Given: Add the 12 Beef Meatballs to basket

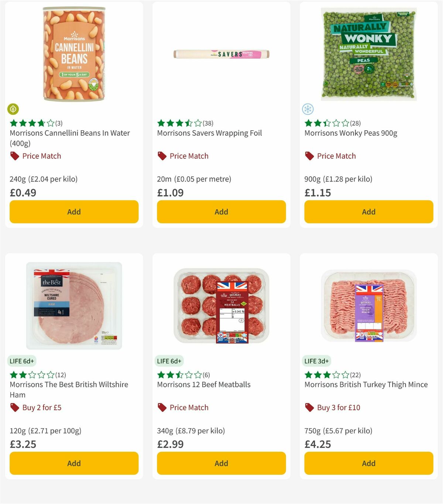Looking at the screenshot, I should pos(221,463).
